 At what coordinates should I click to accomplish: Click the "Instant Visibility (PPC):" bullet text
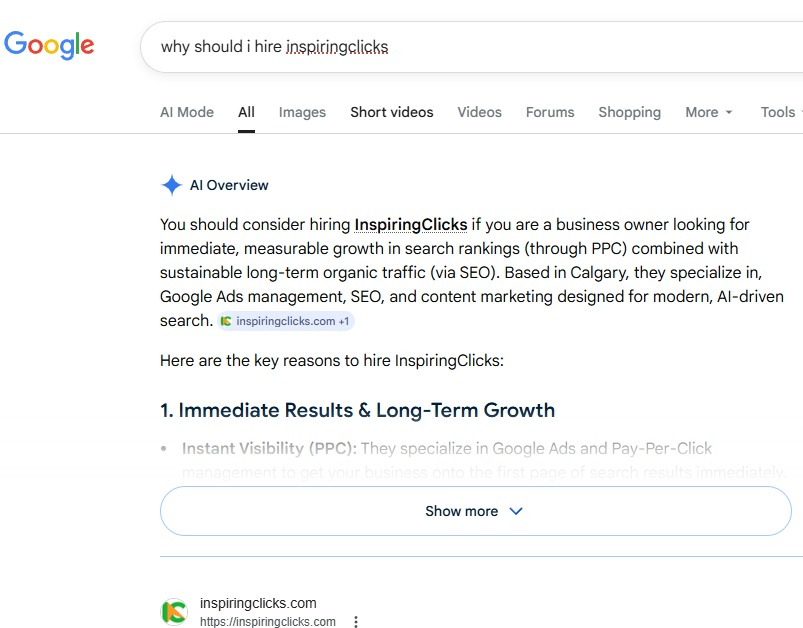[x=269, y=448]
